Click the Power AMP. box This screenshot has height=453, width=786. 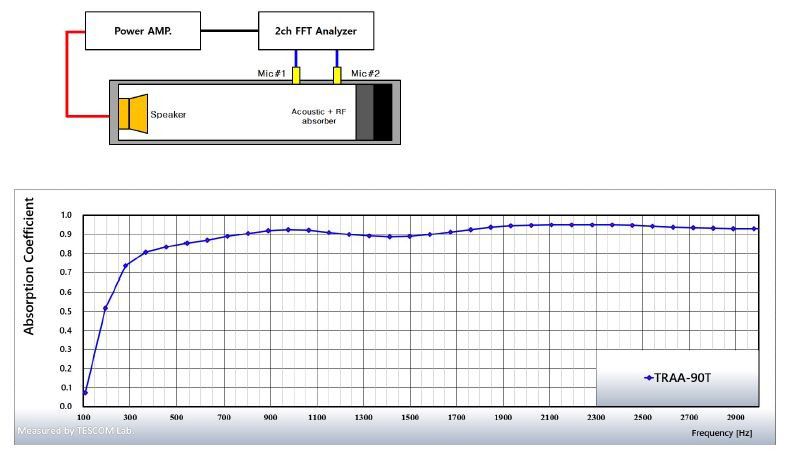pyautogui.click(x=142, y=31)
